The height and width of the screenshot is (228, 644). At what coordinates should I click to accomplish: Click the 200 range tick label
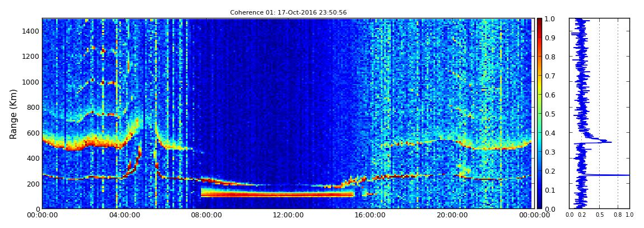33,184
